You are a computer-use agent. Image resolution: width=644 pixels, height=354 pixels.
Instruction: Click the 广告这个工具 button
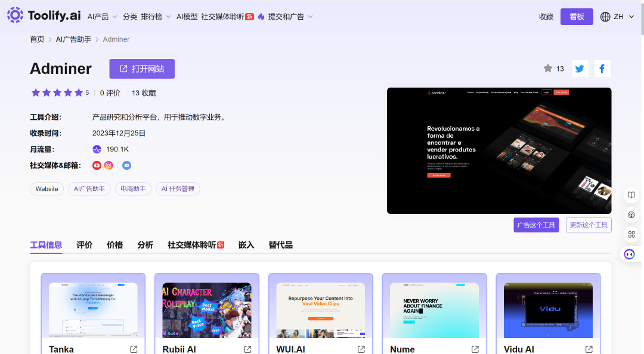click(x=536, y=225)
